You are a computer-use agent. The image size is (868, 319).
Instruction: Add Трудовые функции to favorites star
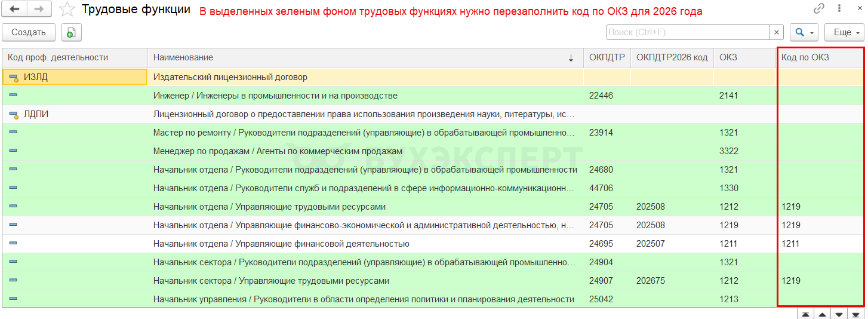click(x=67, y=10)
